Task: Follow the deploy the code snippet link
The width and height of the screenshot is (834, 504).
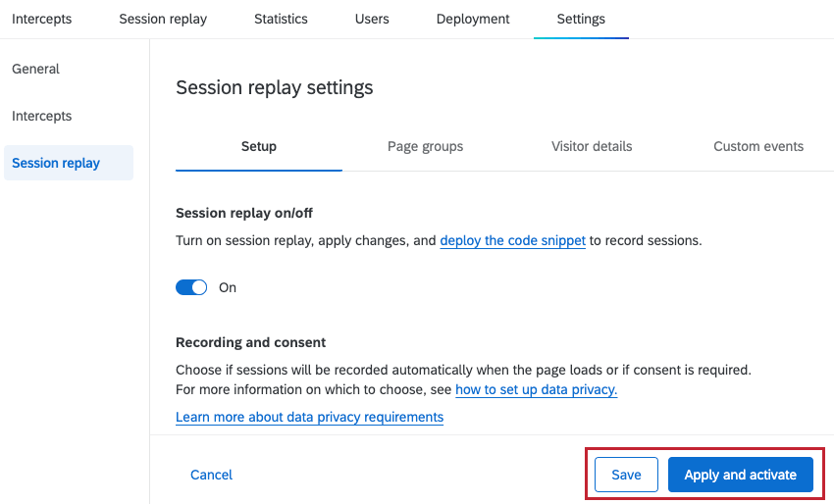Action: point(513,241)
